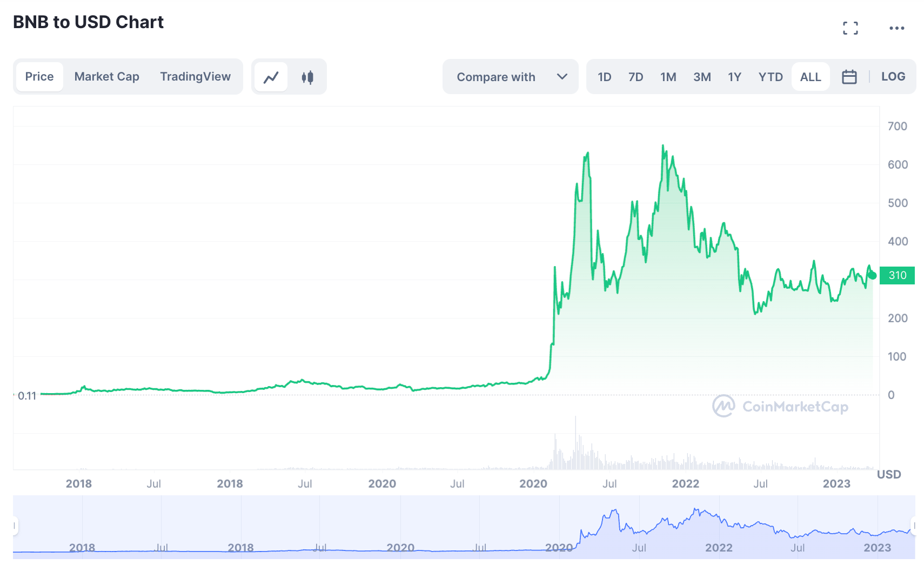Viewport: 924px width, 571px height.
Task: Switch to the Market Cap tab
Action: click(106, 77)
